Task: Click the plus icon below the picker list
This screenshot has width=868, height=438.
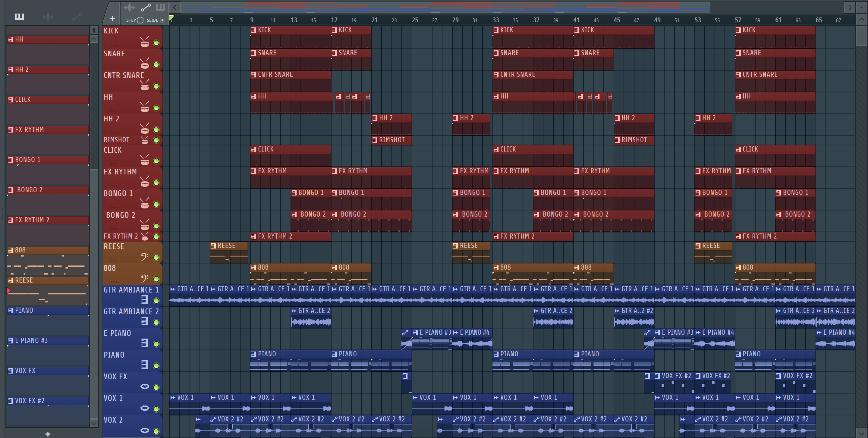Action: pyautogui.click(x=48, y=434)
